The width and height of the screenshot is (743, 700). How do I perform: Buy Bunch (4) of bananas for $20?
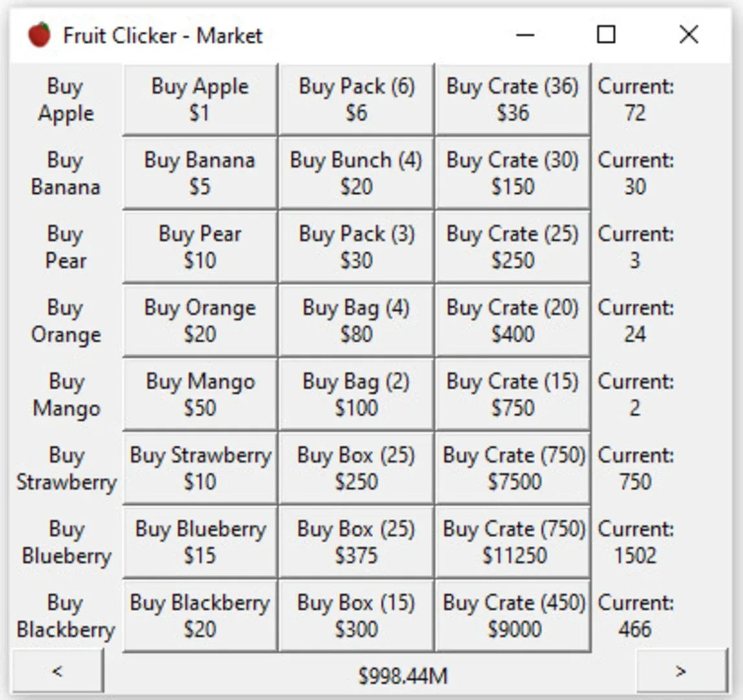356,173
